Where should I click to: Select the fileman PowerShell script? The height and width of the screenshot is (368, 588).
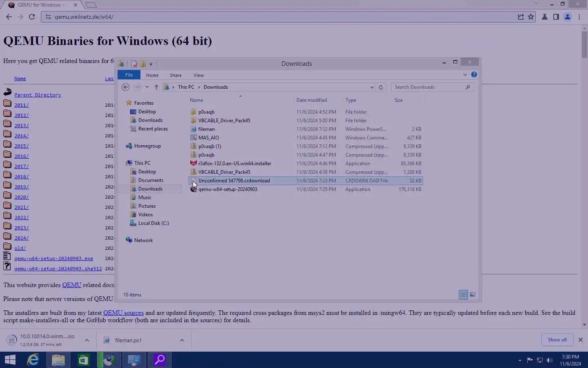pyautogui.click(x=305, y=129)
